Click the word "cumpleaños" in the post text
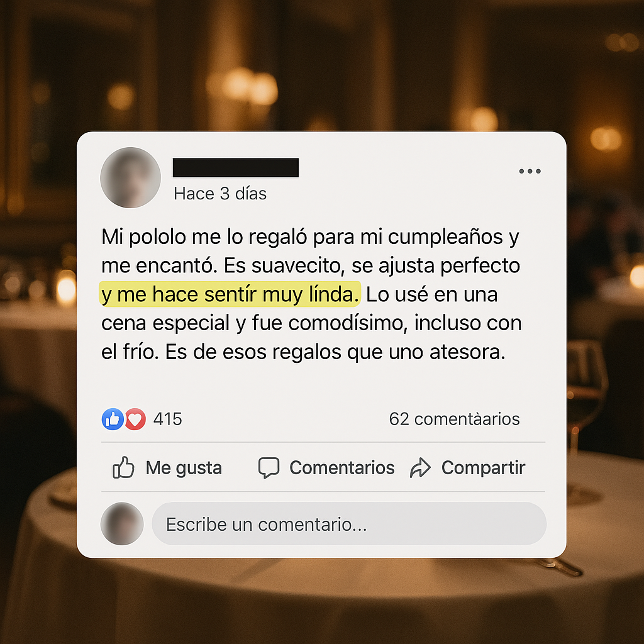The image size is (644, 644). pyautogui.click(x=445, y=237)
